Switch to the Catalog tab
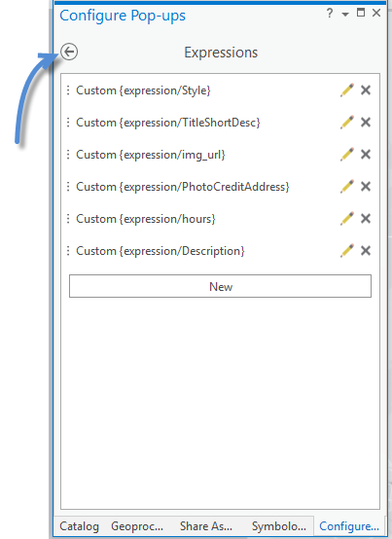The image size is (392, 539). coord(79,526)
